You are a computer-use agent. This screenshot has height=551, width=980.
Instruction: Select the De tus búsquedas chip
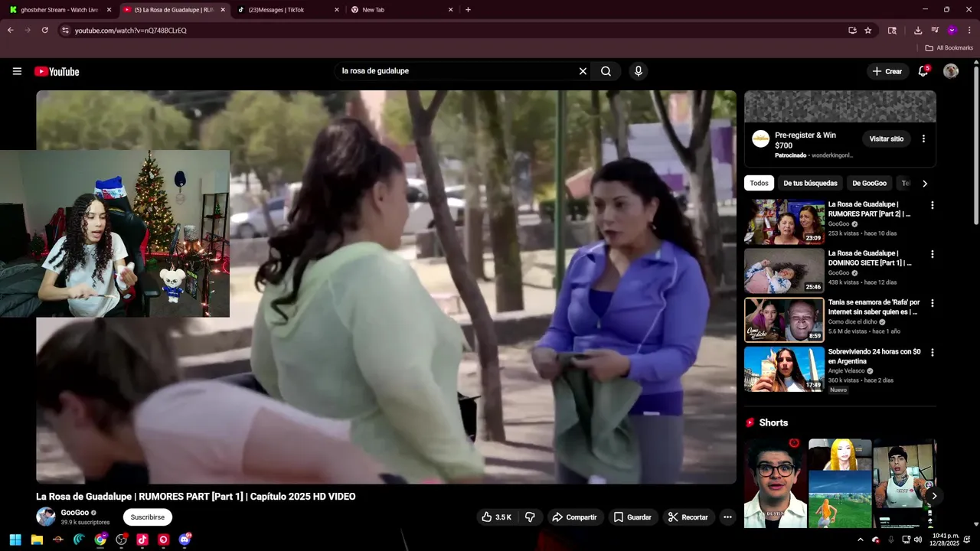[x=810, y=184]
